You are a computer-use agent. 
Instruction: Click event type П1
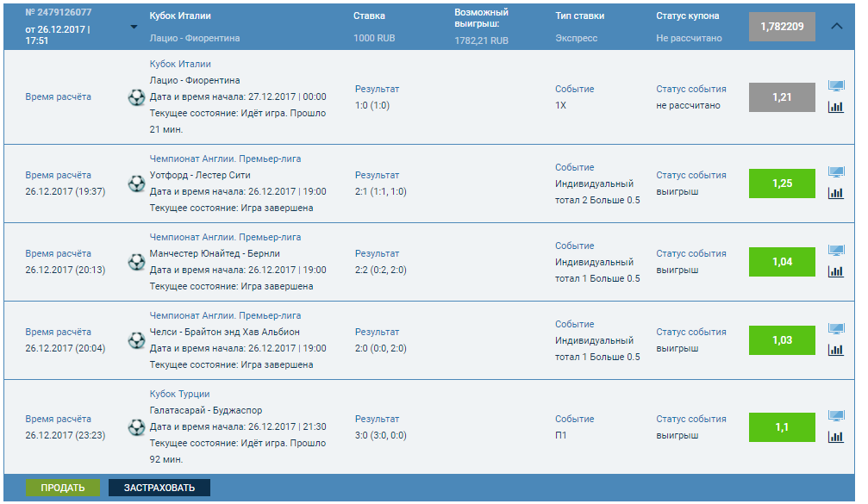coord(561,436)
